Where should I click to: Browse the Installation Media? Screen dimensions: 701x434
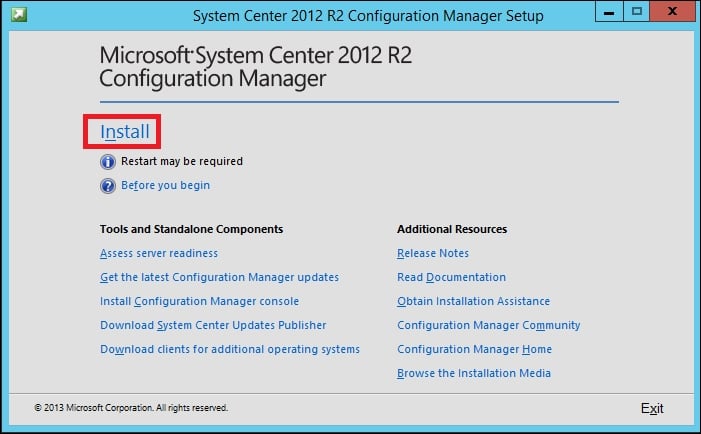(x=474, y=373)
